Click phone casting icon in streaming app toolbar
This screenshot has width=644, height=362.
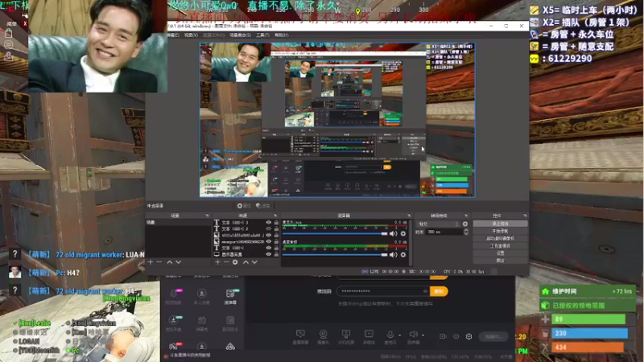coord(346,334)
